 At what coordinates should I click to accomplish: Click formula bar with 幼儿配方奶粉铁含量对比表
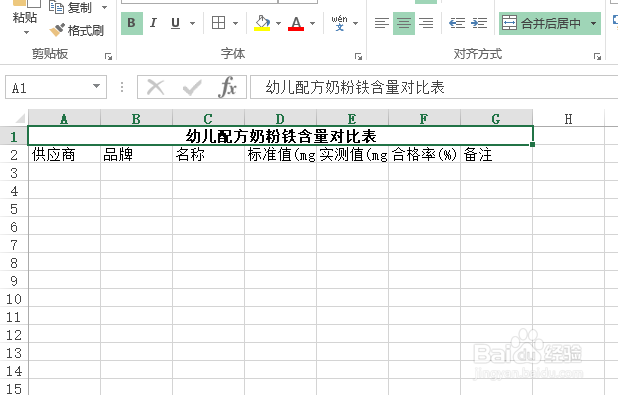(434, 87)
